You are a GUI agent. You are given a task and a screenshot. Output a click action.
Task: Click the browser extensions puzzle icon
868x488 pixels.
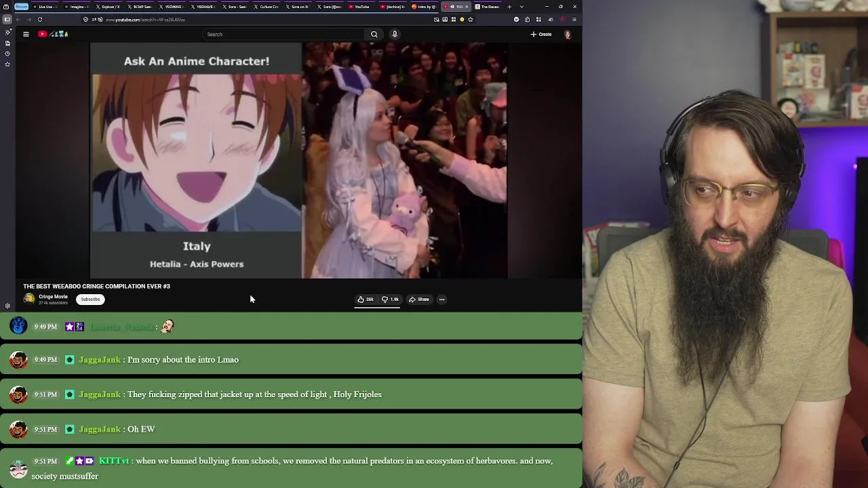pyautogui.click(x=527, y=19)
